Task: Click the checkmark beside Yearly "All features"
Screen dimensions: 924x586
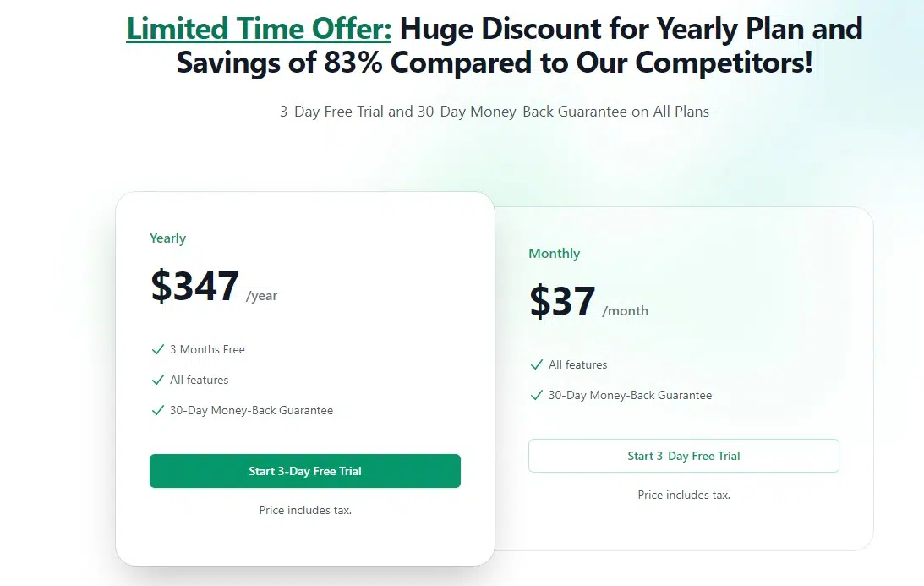Action: pos(157,380)
